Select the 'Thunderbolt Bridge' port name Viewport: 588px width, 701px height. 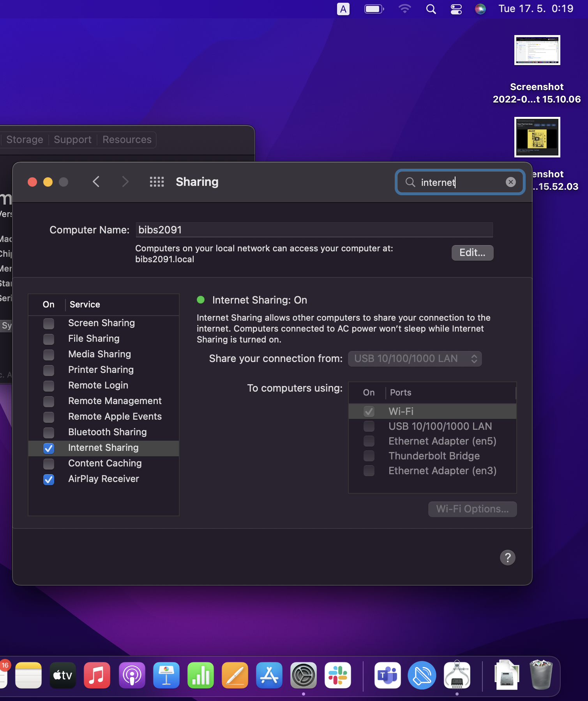(x=434, y=456)
